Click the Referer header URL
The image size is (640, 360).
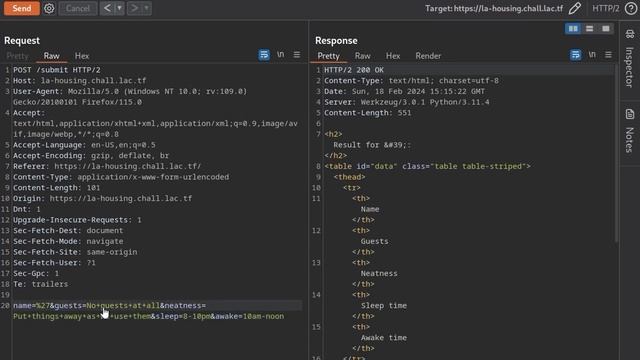point(128,166)
